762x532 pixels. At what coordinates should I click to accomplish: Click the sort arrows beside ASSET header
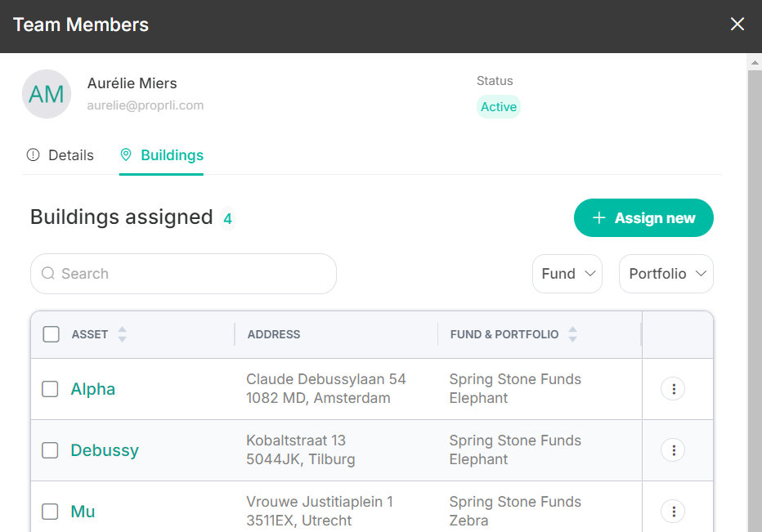coord(123,334)
